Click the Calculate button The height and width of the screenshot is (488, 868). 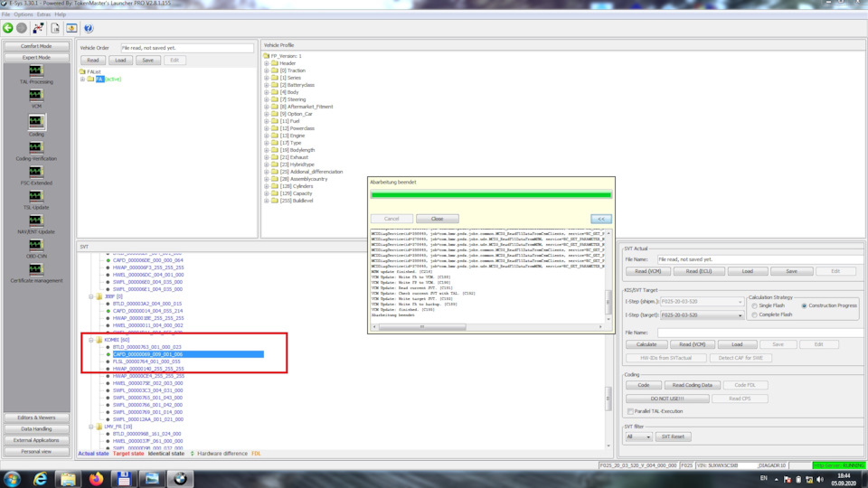click(646, 344)
